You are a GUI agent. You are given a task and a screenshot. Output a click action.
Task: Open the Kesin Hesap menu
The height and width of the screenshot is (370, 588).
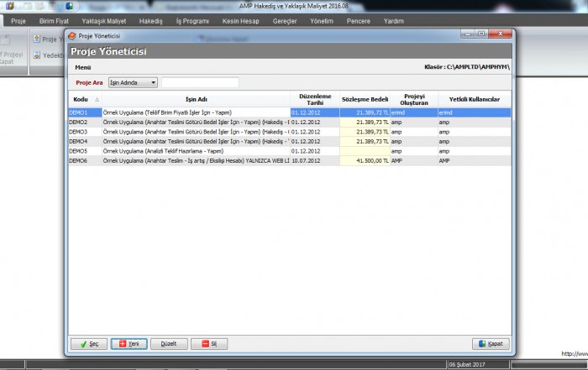(x=239, y=20)
